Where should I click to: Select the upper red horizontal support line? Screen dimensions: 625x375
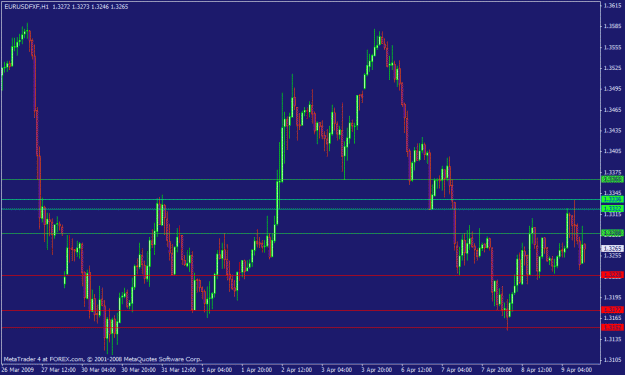(x=301, y=275)
